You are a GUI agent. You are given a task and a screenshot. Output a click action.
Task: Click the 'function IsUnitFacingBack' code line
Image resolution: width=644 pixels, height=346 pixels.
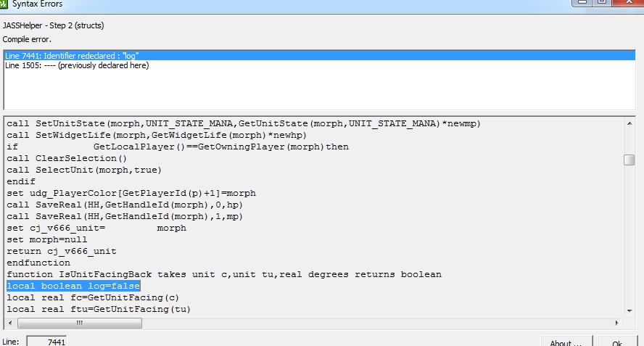[x=224, y=274]
